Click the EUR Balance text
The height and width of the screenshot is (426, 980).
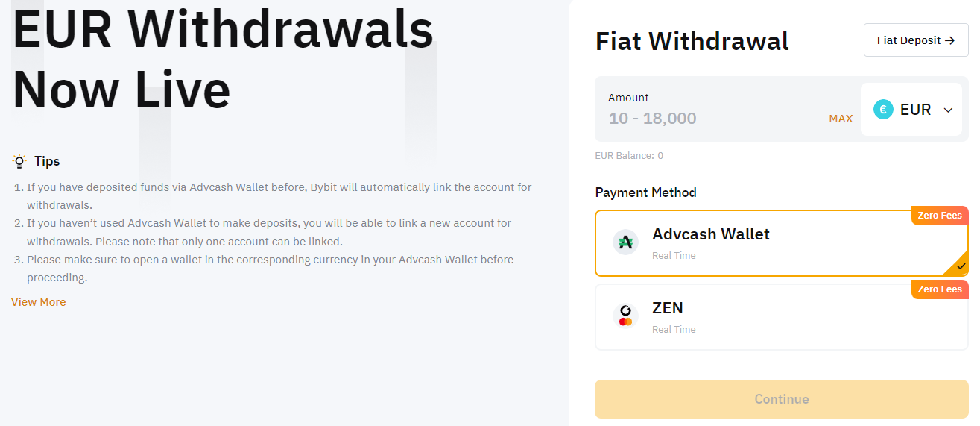coord(629,156)
